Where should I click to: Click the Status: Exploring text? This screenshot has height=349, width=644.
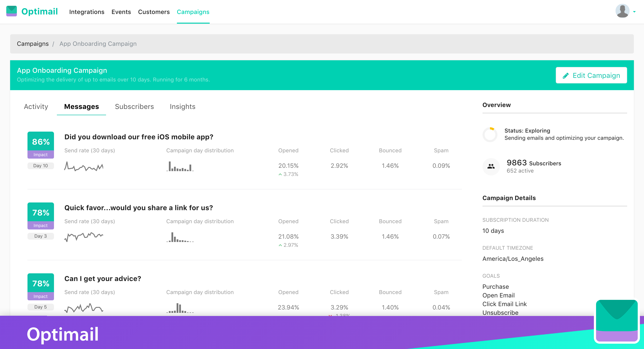(x=527, y=130)
